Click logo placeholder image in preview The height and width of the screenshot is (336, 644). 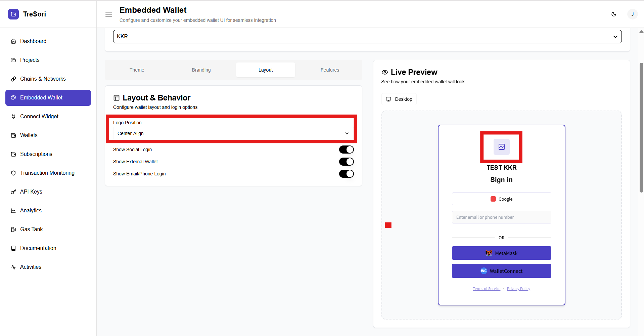point(501,147)
